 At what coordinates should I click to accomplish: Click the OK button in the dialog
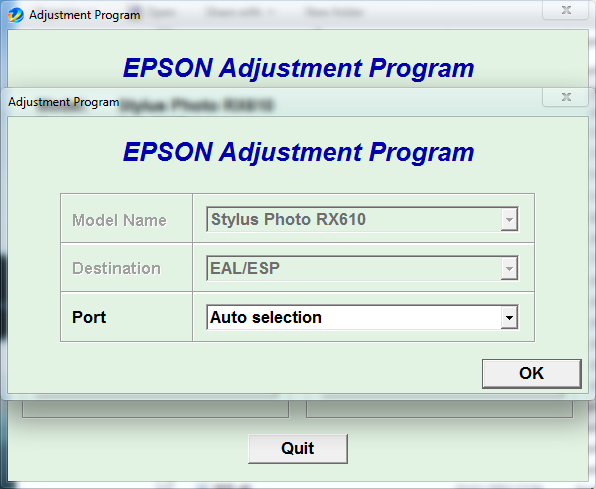click(531, 373)
